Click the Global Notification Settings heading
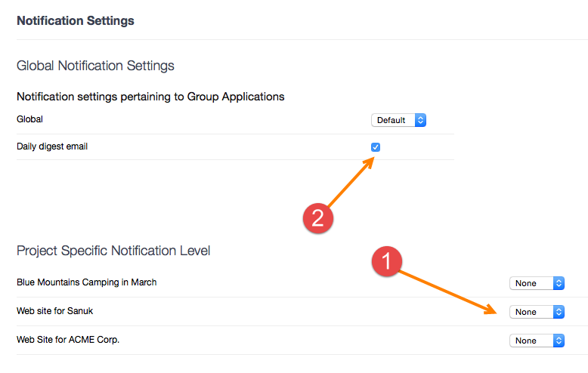This screenshot has height=373, width=588. tap(95, 66)
